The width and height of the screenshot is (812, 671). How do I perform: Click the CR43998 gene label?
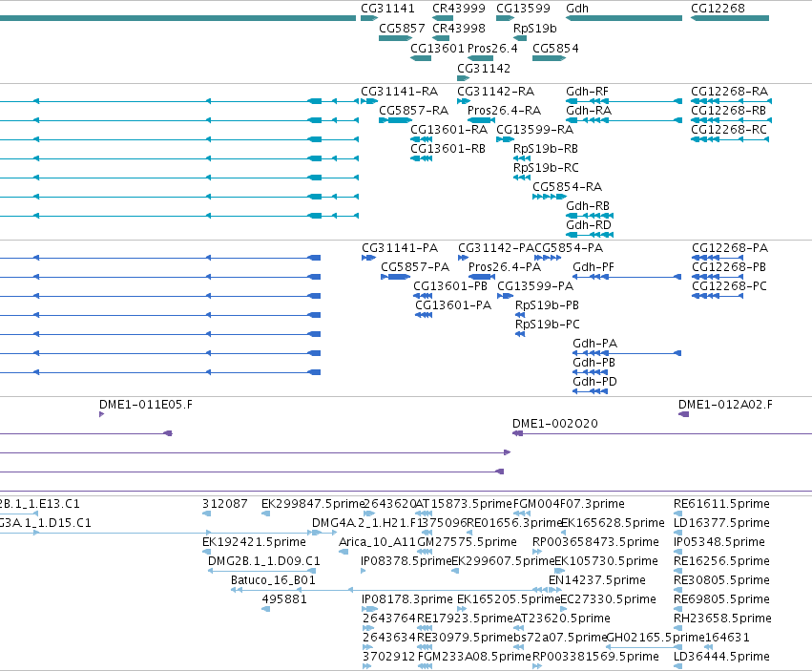point(459,28)
